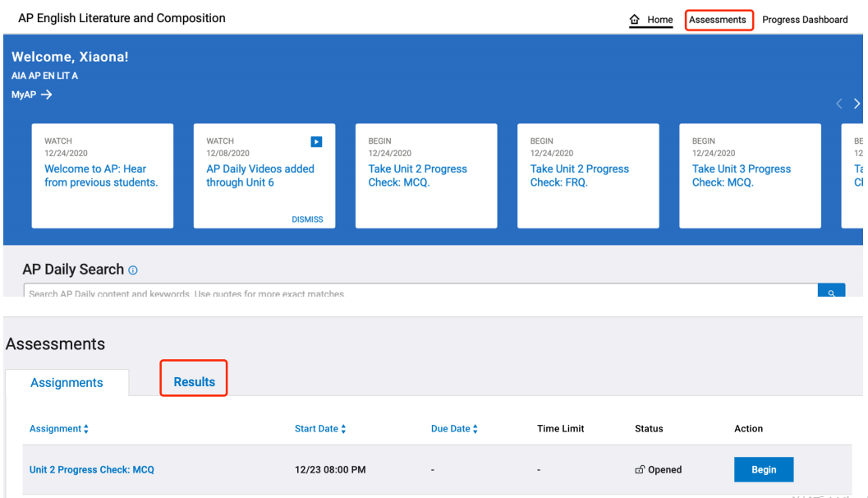The image size is (868, 498).
Task: Play the AP Daily Videos card icon
Action: [316, 141]
